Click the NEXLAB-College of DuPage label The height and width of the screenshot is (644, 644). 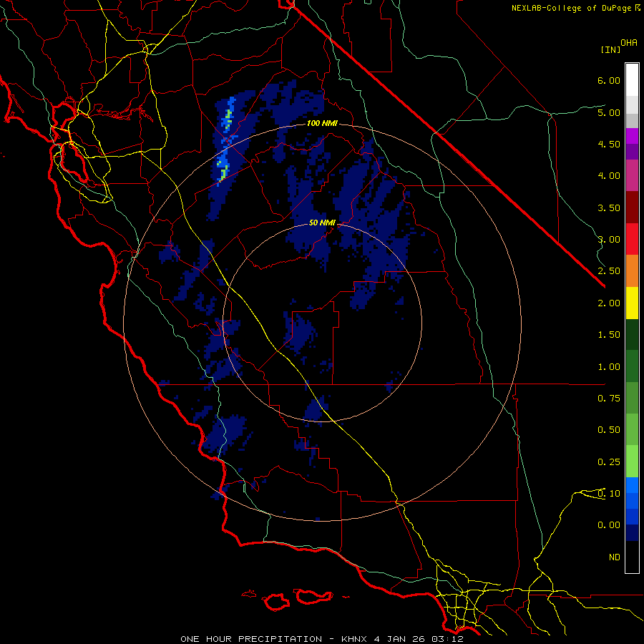[x=572, y=8]
